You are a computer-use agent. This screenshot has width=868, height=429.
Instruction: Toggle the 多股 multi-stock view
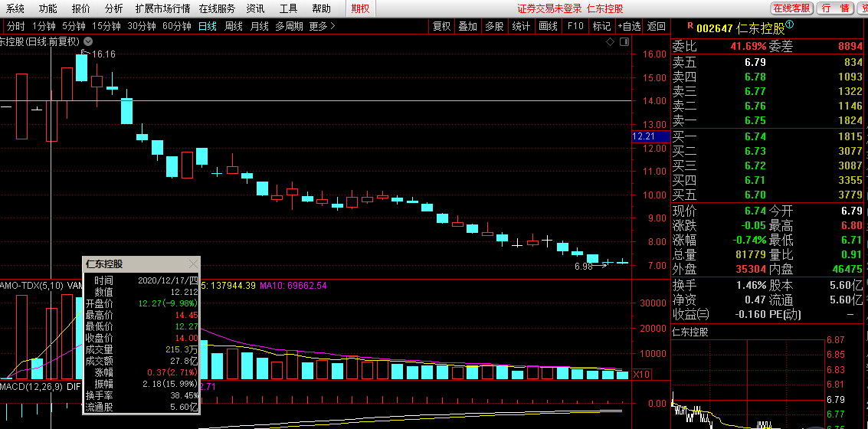494,26
